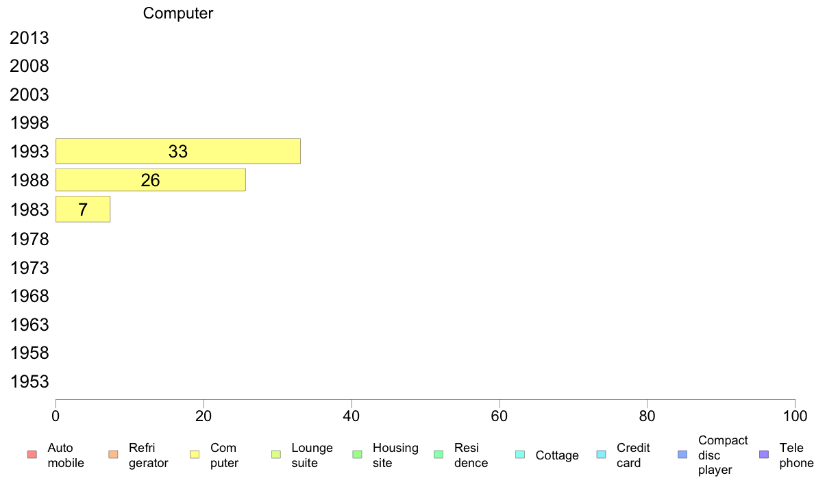Select the Residence legend swatch
Viewport: 814px width, 504px height.
(x=439, y=455)
